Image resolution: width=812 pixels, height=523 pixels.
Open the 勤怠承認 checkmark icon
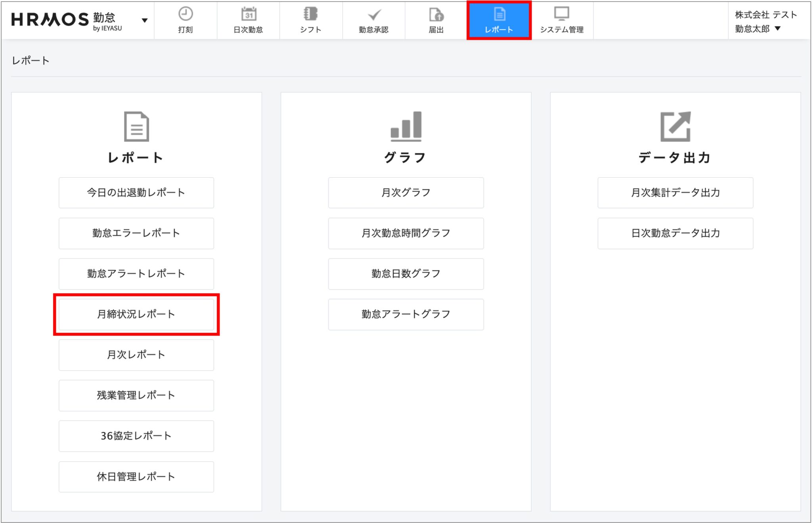click(373, 15)
